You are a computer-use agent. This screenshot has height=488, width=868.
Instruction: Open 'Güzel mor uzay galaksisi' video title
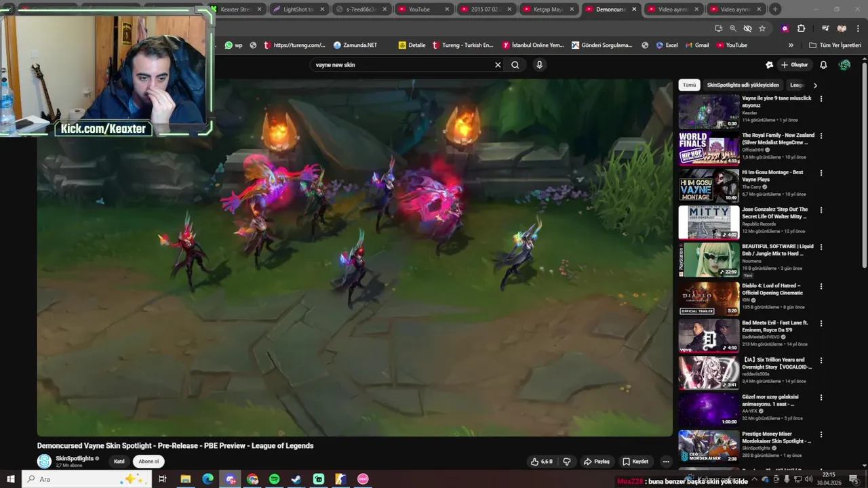[770, 401]
